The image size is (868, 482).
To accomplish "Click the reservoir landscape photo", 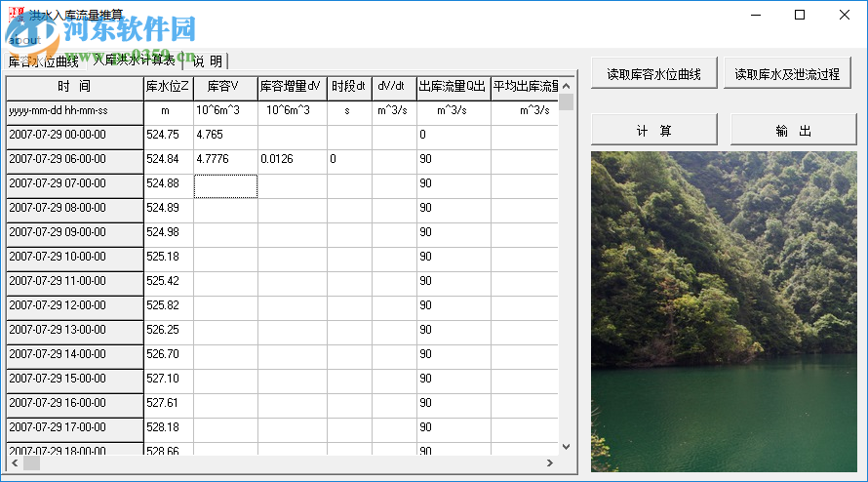I will coord(724,312).
